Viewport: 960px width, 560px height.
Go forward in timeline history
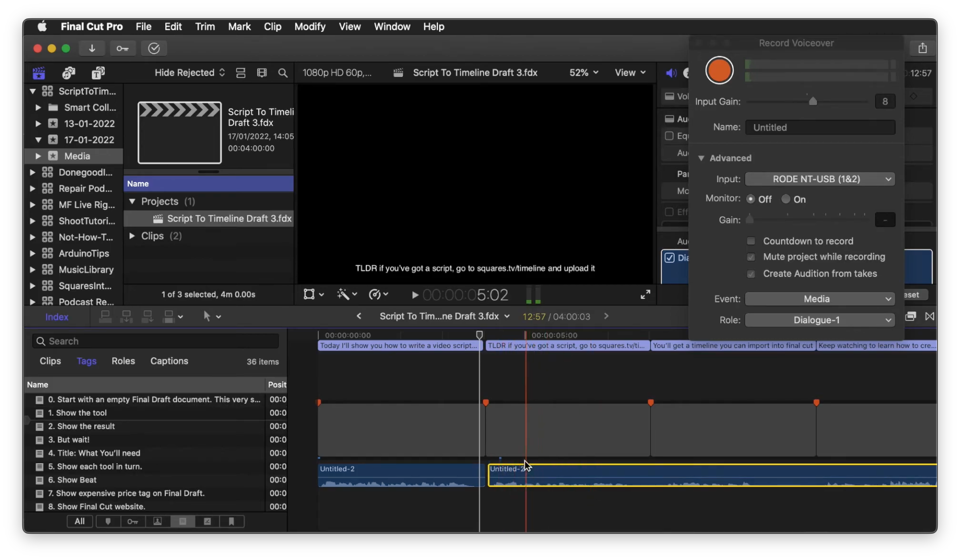click(606, 316)
